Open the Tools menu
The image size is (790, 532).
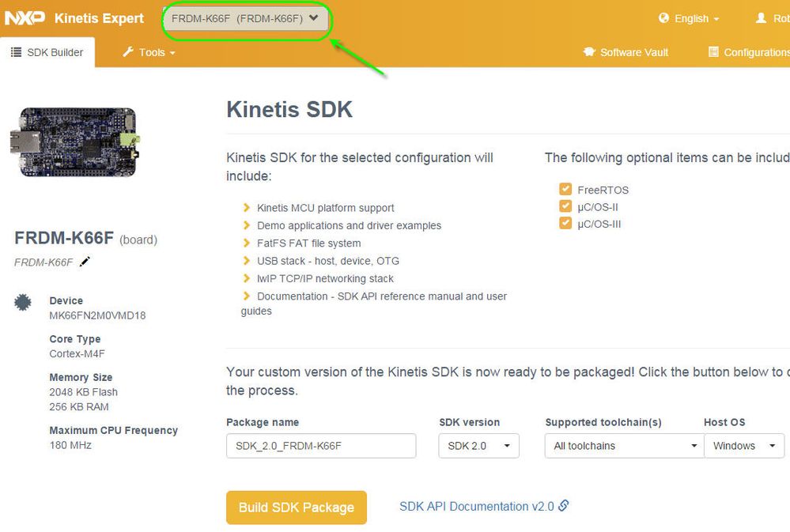click(x=149, y=52)
